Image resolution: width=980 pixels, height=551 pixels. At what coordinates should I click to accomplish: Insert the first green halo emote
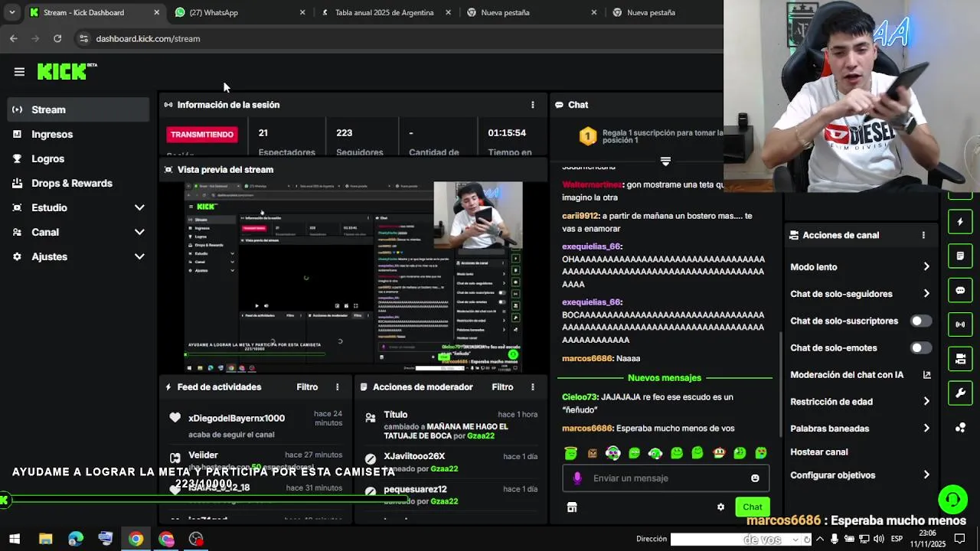pos(570,453)
